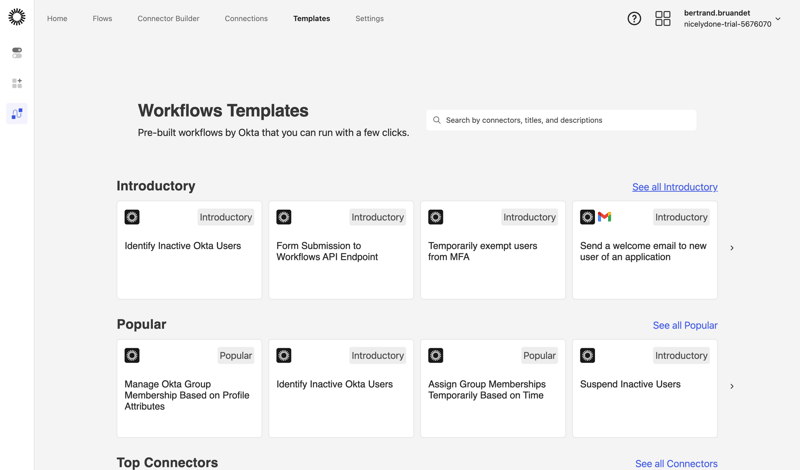Click Introductory tag on Temporarily exempt users card
This screenshot has height=470, width=800.
coord(529,217)
